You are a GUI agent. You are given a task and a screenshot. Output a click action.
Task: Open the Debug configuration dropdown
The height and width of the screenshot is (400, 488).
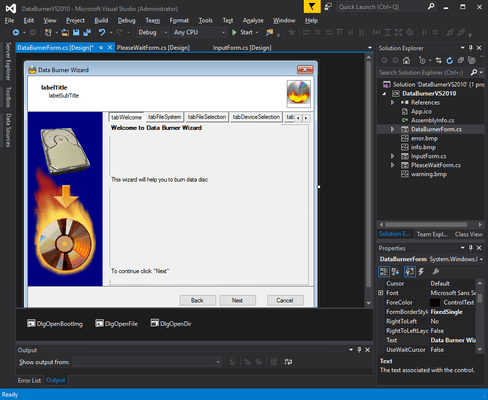pyautogui.click(x=153, y=32)
